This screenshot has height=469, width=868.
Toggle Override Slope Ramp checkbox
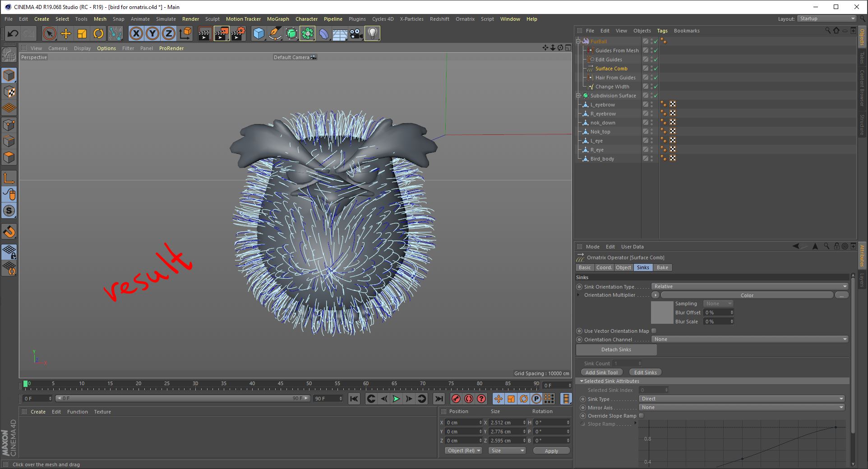(x=641, y=416)
